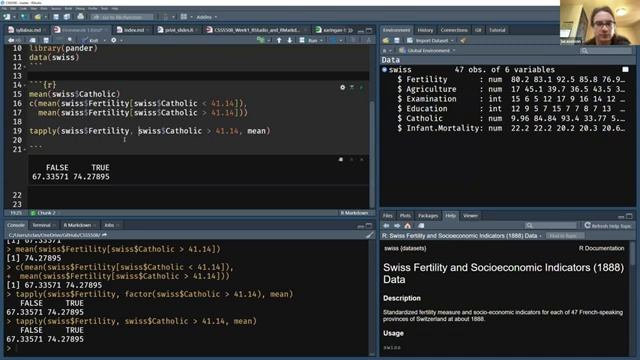This screenshot has height=360, width=640.
Task: Open the Addins dropdown
Action: point(207,17)
